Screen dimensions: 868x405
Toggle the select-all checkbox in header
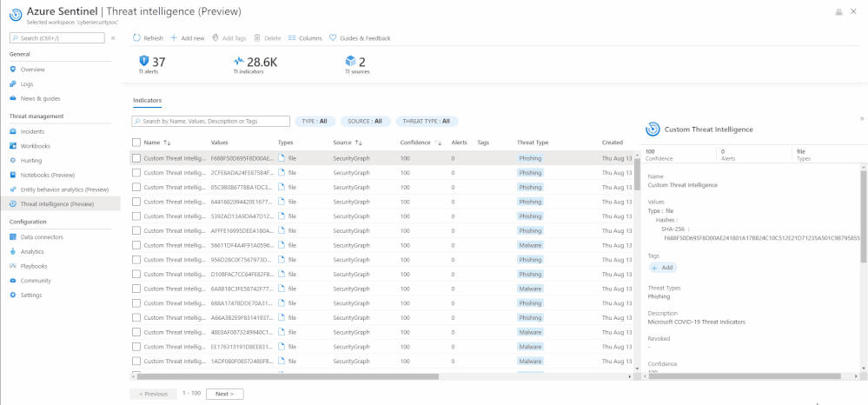(136, 143)
